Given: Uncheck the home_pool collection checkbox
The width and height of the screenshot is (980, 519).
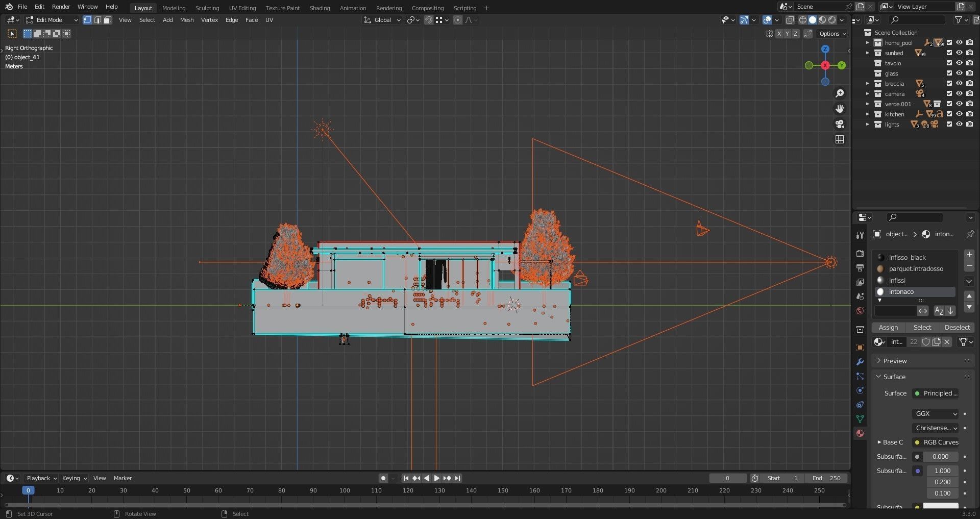Looking at the screenshot, I should 949,43.
